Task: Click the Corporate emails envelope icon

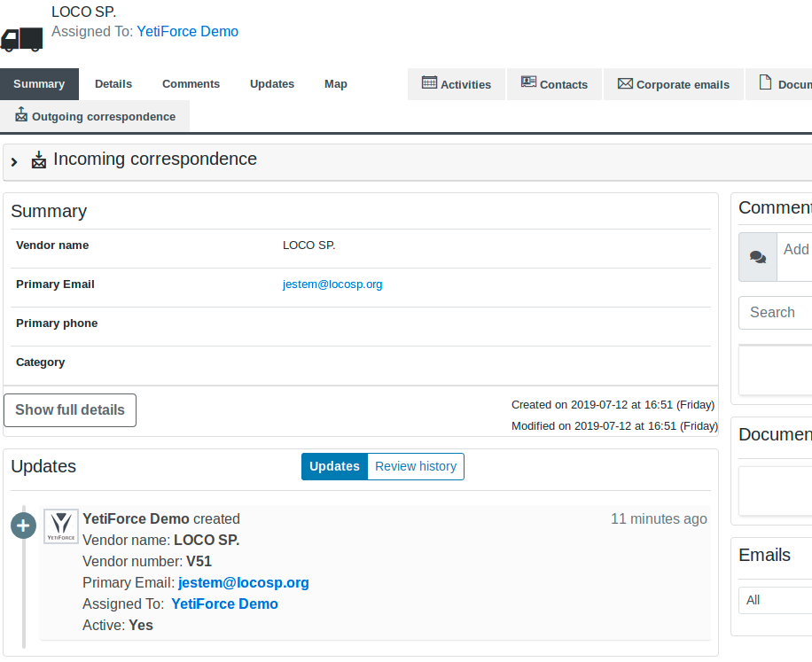Action: tap(625, 83)
